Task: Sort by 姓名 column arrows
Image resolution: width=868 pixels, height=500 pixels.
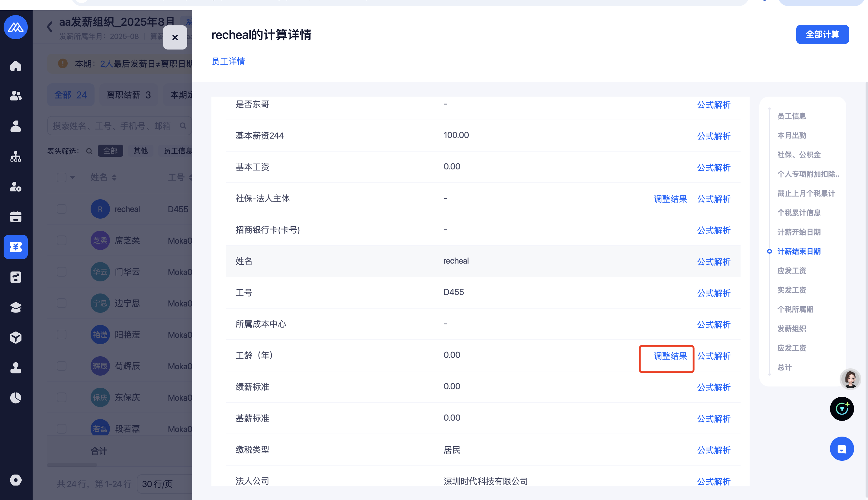Action: tap(114, 178)
